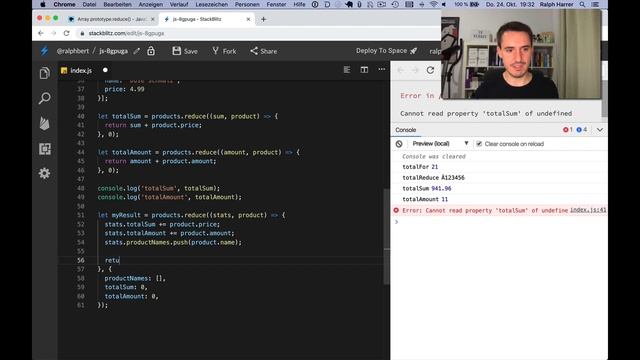This screenshot has height=360, width=640.
Task: Toggle Clear console on reload checkbox
Action: 479,144
